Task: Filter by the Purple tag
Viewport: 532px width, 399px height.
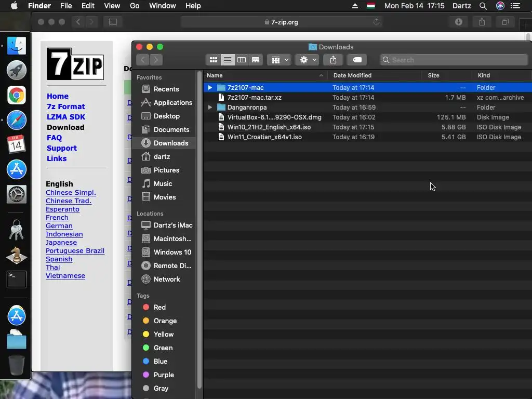Action: click(165, 375)
